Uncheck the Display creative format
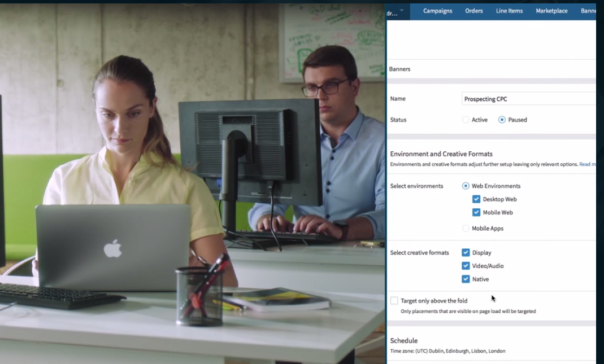The width and height of the screenshot is (604, 364). 466,252
